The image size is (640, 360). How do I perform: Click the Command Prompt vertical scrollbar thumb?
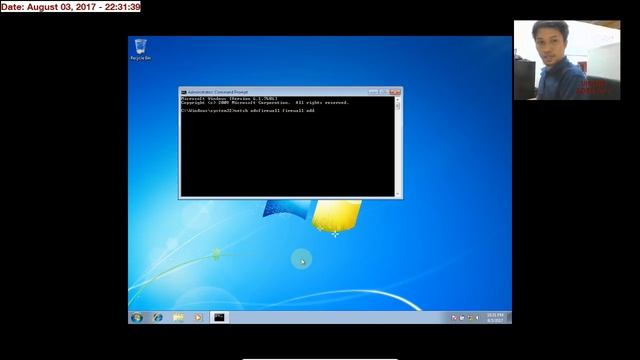(x=398, y=106)
